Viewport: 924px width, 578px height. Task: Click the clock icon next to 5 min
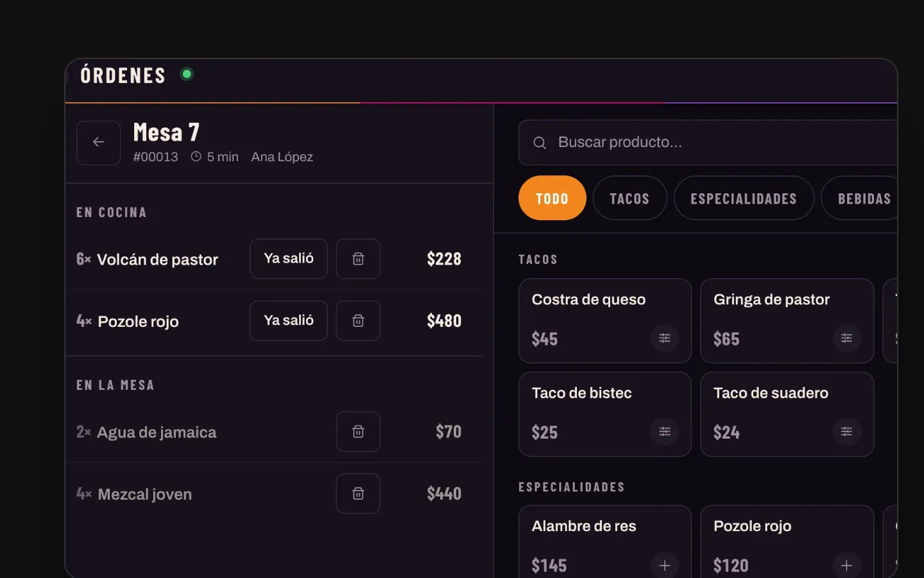196,157
